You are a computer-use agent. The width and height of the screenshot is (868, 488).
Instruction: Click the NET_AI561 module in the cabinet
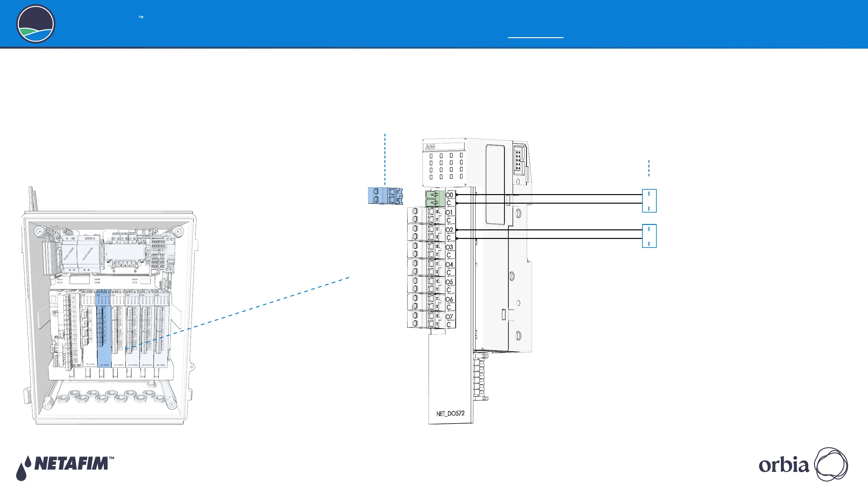pyautogui.click(x=89, y=328)
